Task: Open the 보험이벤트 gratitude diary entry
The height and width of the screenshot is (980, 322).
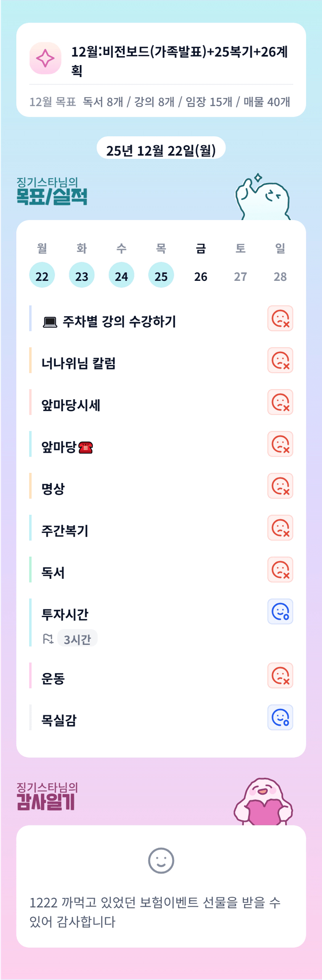Action: coord(156,911)
